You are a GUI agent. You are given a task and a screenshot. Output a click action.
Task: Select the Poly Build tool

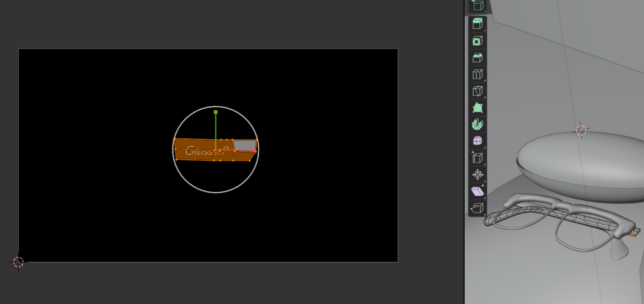[477, 108]
